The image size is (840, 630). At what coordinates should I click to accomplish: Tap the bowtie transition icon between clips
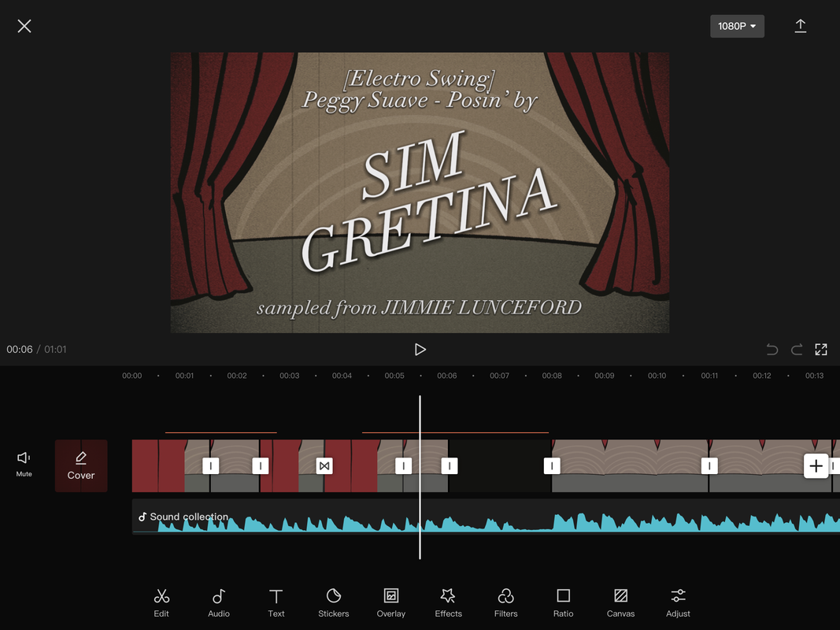tap(324, 465)
